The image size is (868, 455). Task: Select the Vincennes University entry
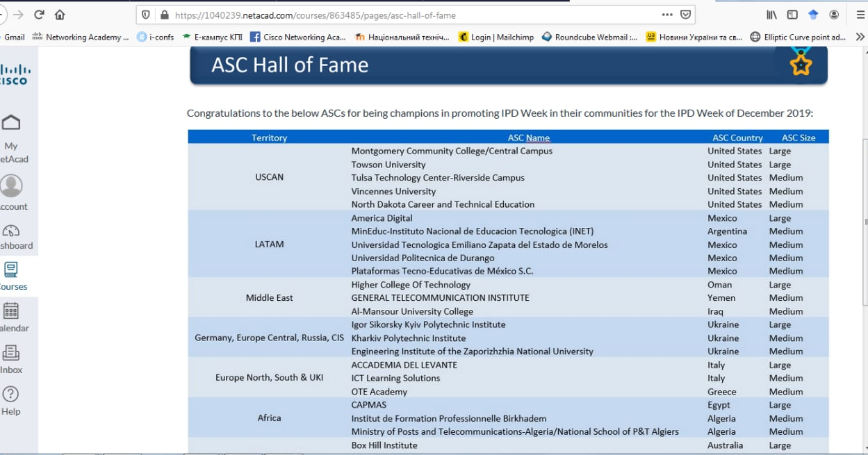(393, 192)
